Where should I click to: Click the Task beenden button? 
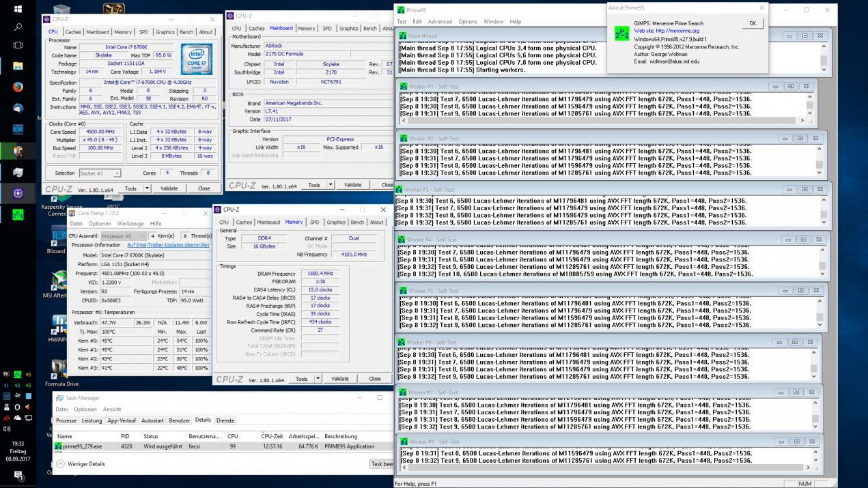coord(382,464)
